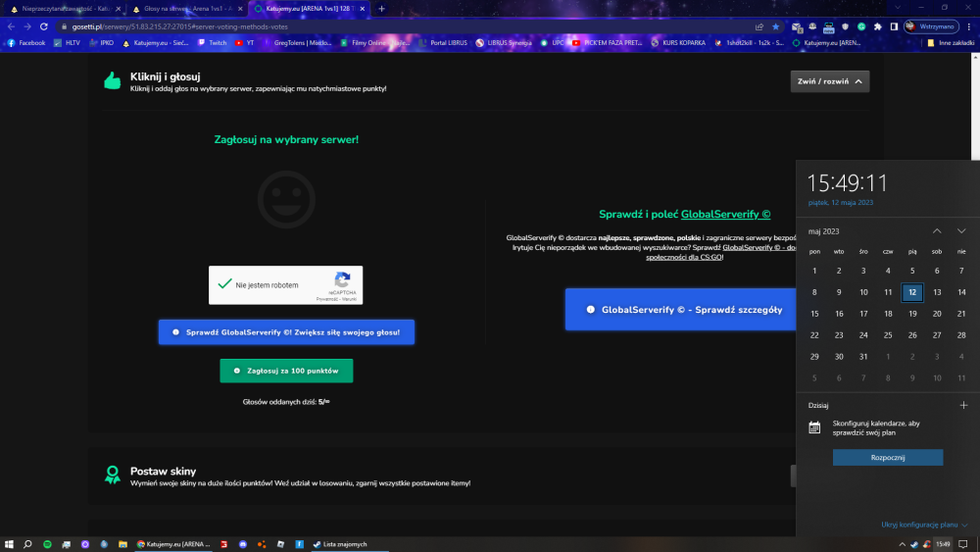Image resolution: width=980 pixels, height=552 pixels.
Task: Open the Twitch bookmark
Action: tap(212, 43)
